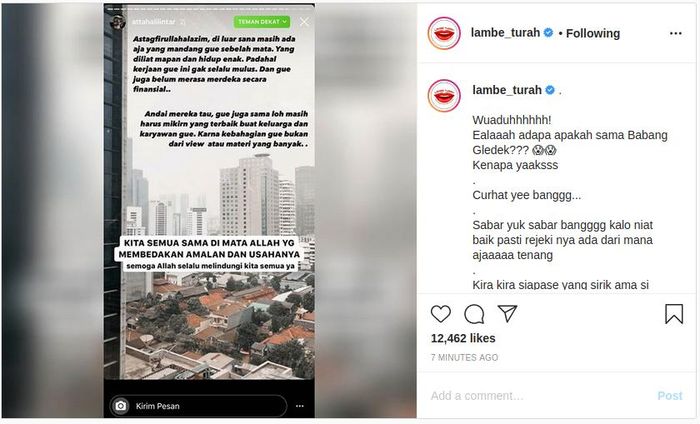Image resolution: width=700 pixels, height=424 pixels.
Task: Close the story with the X
Action: (x=304, y=21)
